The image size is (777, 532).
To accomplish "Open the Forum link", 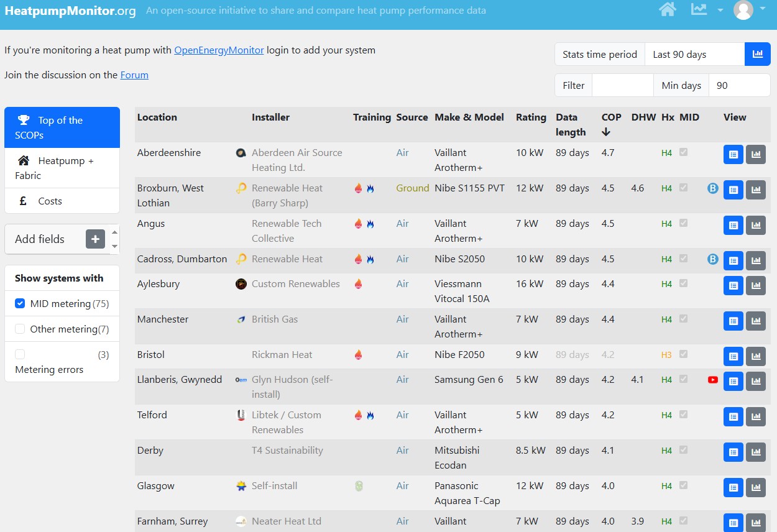I will (134, 75).
